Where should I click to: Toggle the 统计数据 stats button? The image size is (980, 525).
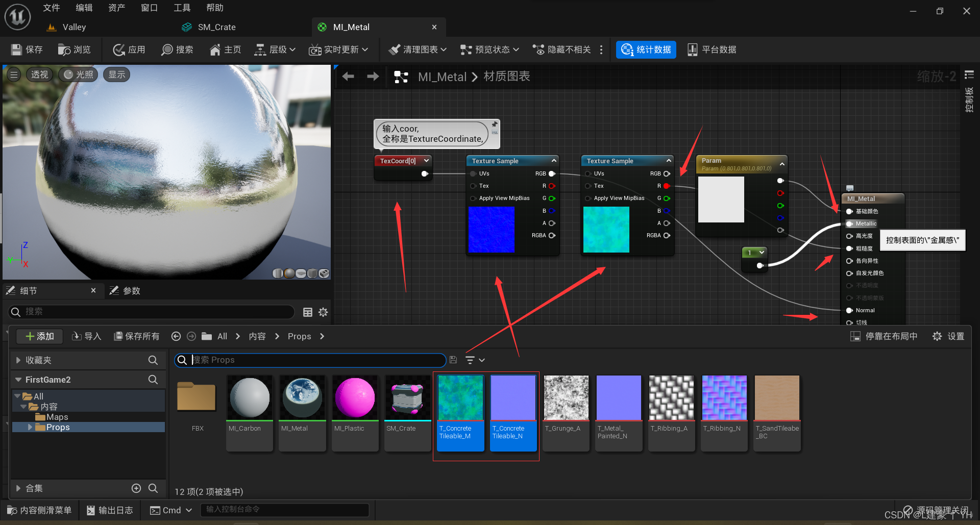(646, 49)
